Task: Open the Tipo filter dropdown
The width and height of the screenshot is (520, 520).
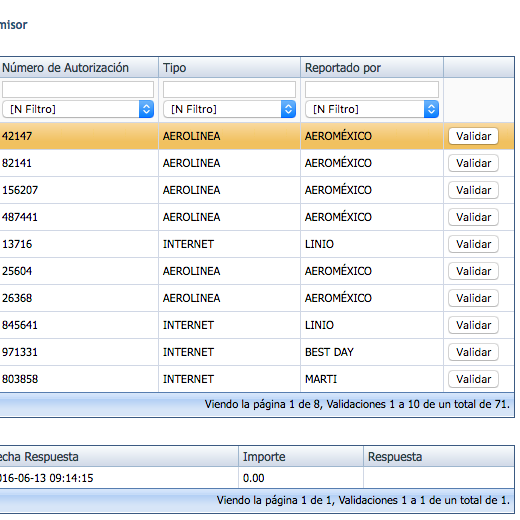Action: coord(229,109)
